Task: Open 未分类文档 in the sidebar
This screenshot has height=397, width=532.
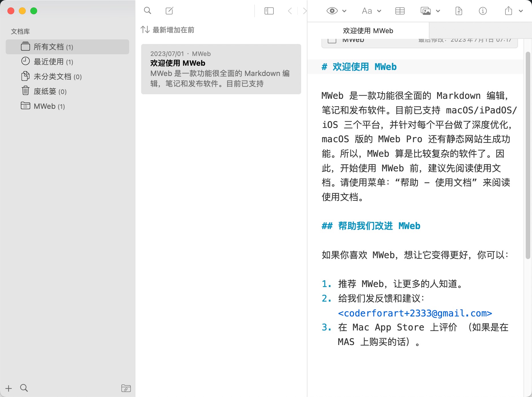Action: [x=67, y=77]
